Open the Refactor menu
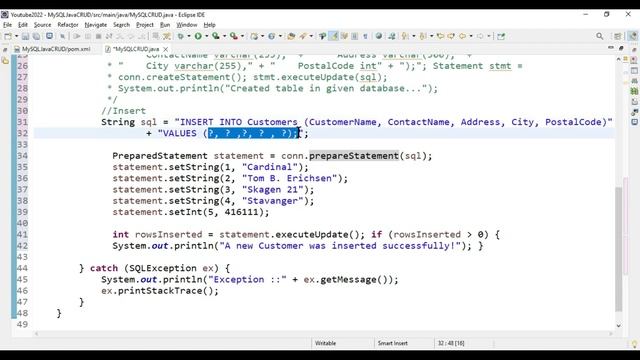The image size is (640, 360). point(68,25)
